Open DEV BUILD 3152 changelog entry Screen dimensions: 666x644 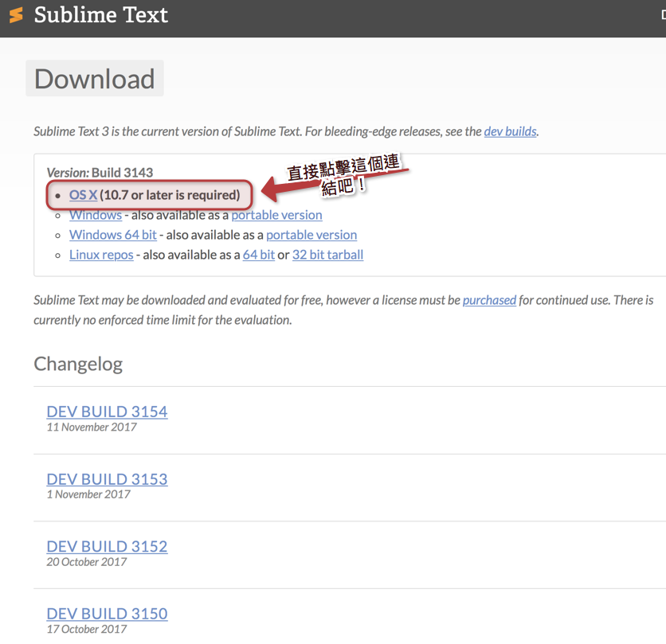tap(107, 546)
